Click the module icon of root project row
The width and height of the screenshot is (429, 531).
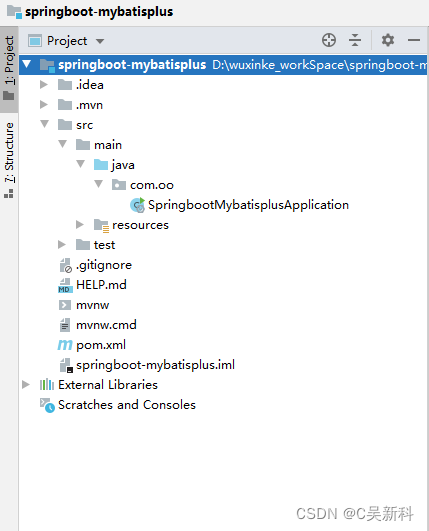point(47,65)
